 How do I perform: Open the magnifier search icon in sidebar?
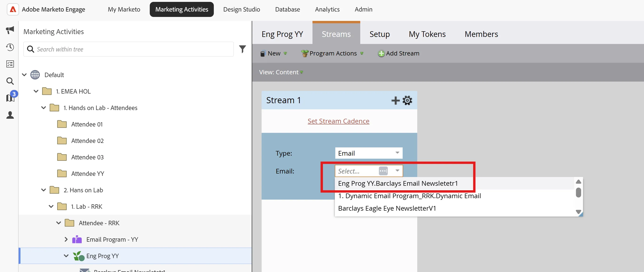point(10,81)
